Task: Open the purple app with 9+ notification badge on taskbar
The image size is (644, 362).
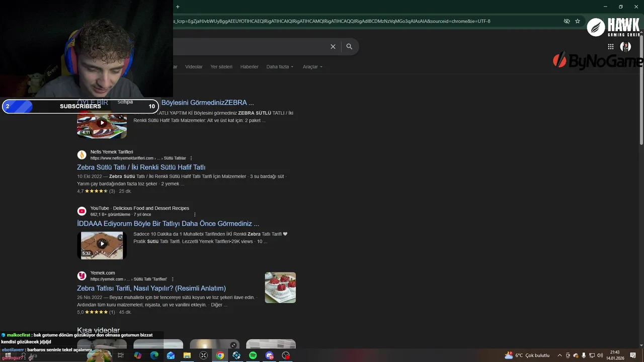Action: pyautogui.click(x=270, y=355)
